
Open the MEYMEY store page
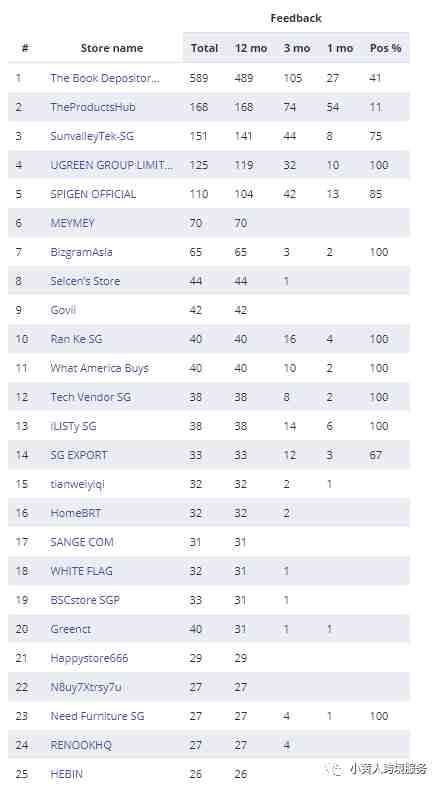tap(72, 223)
